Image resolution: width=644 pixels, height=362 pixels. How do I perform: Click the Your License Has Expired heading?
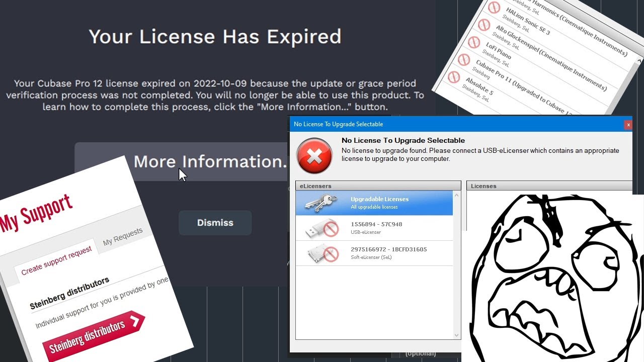pos(215,37)
